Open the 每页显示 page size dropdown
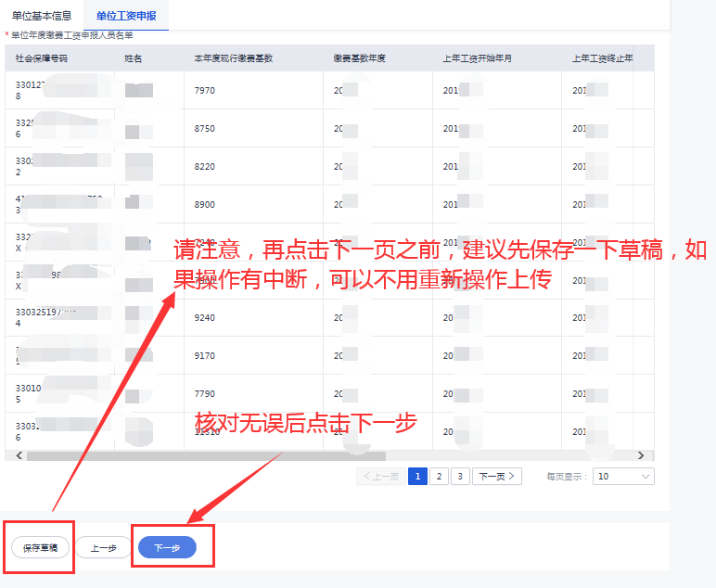Image resolution: width=716 pixels, height=588 pixels. coord(623,477)
